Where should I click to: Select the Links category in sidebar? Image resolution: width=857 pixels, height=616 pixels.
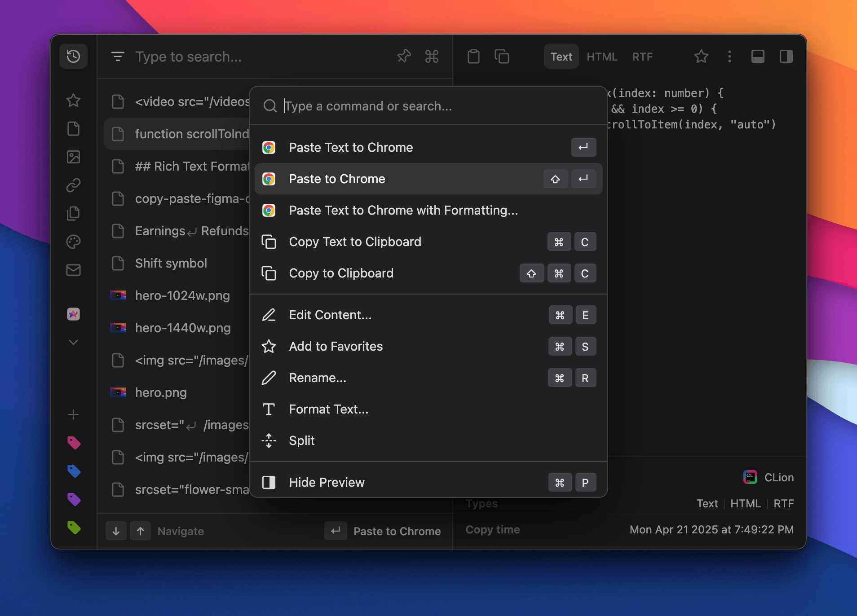[73, 185]
